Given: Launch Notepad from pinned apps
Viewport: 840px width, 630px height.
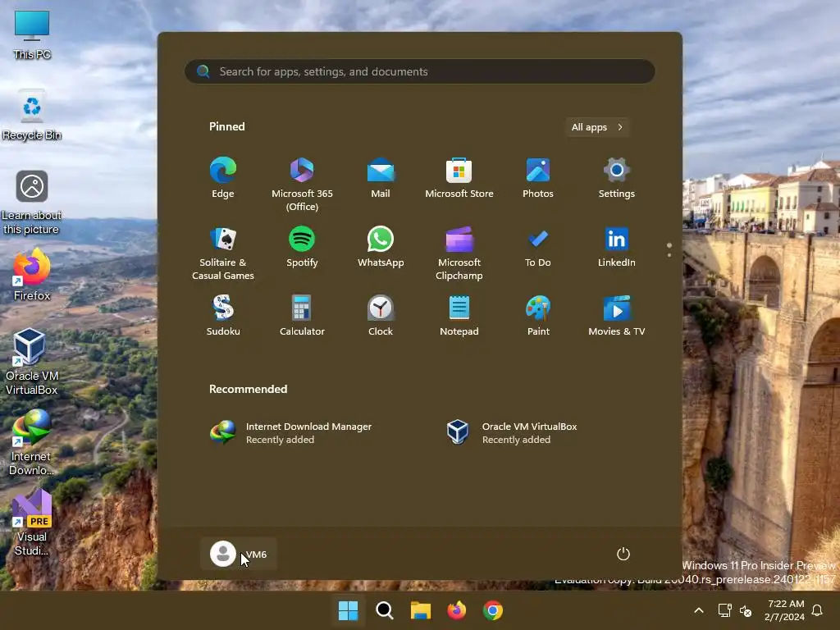Looking at the screenshot, I should pyautogui.click(x=459, y=316).
